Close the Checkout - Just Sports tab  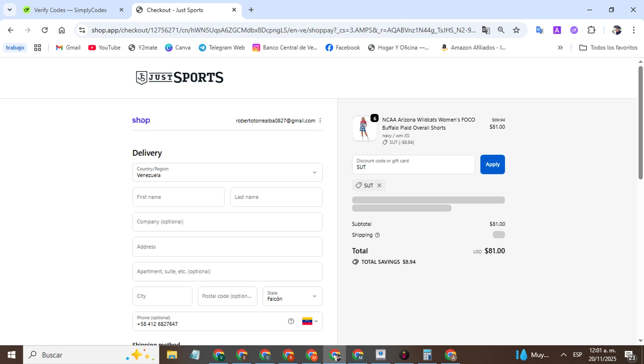(x=234, y=10)
